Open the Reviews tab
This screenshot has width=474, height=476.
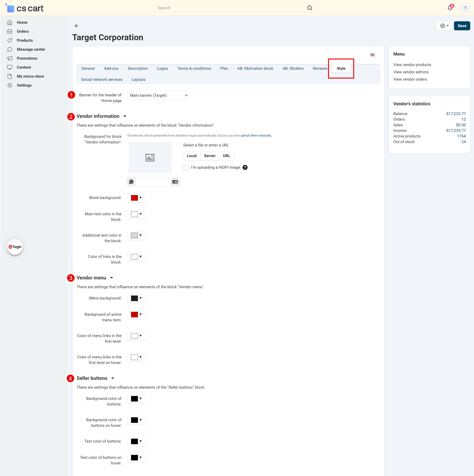(x=320, y=68)
